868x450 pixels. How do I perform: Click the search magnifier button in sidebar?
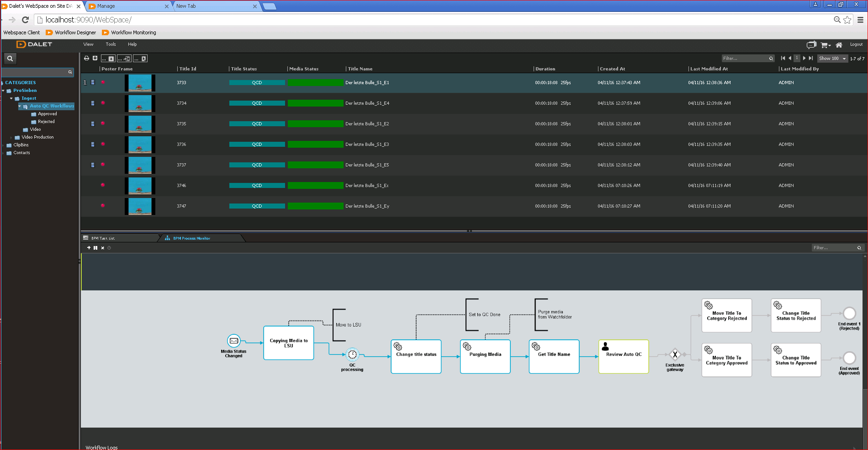10,59
